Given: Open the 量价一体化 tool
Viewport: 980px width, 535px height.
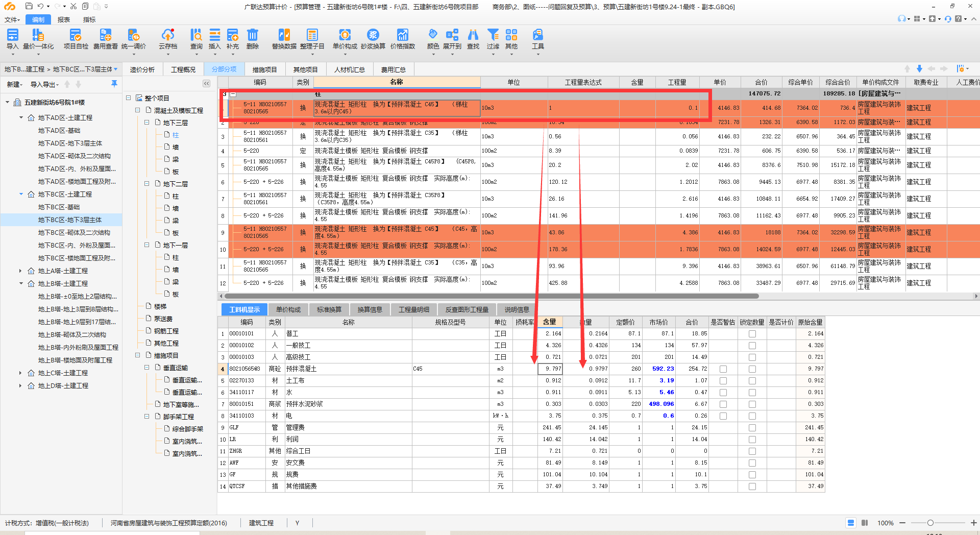Looking at the screenshot, I should point(38,39).
